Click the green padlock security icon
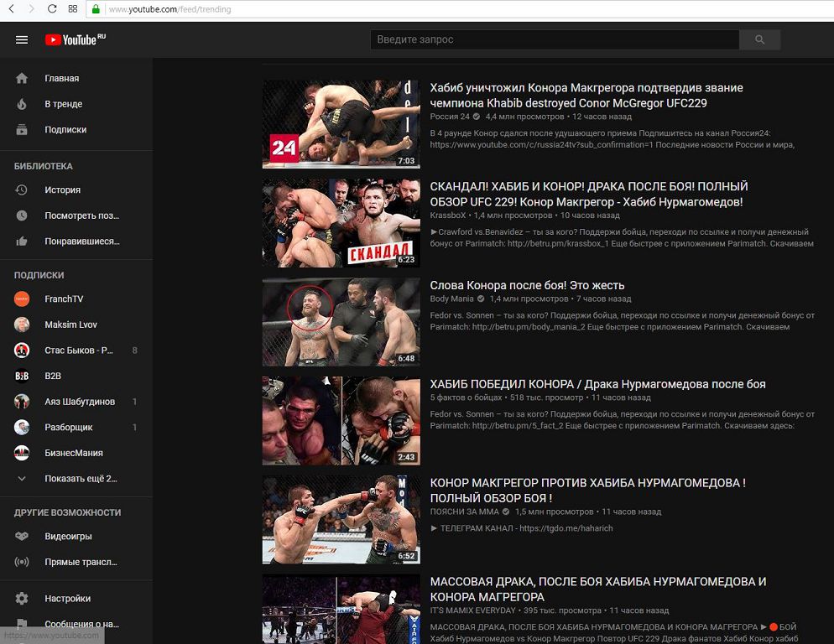 [x=96, y=9]
